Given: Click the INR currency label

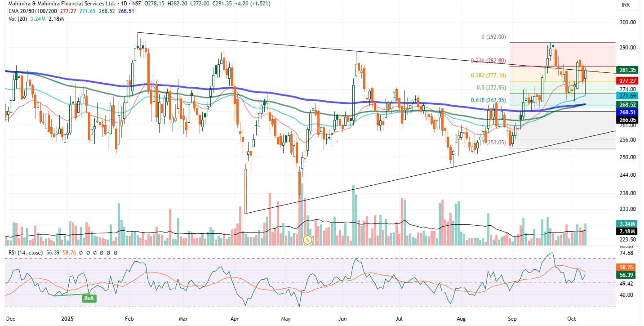Looking at the screenshot, I should point(625,6).
